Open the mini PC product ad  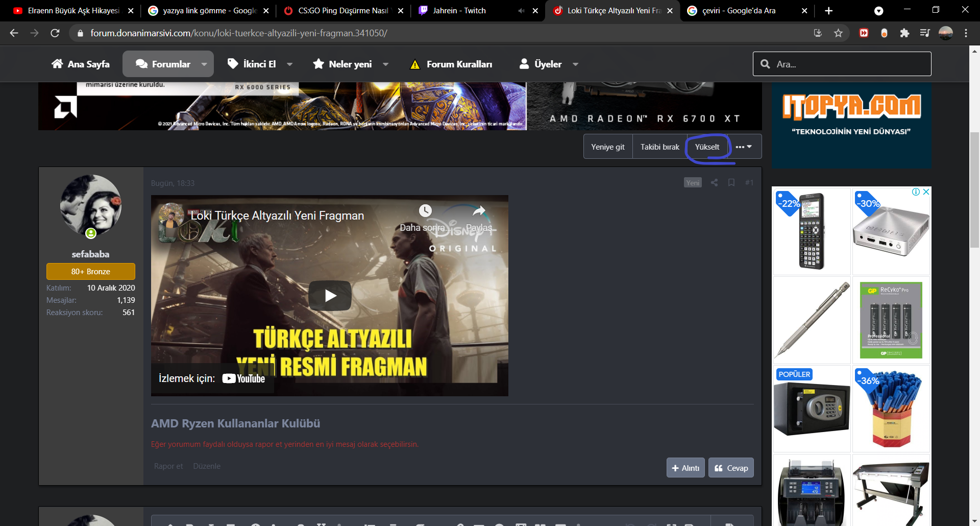(891, 231)
